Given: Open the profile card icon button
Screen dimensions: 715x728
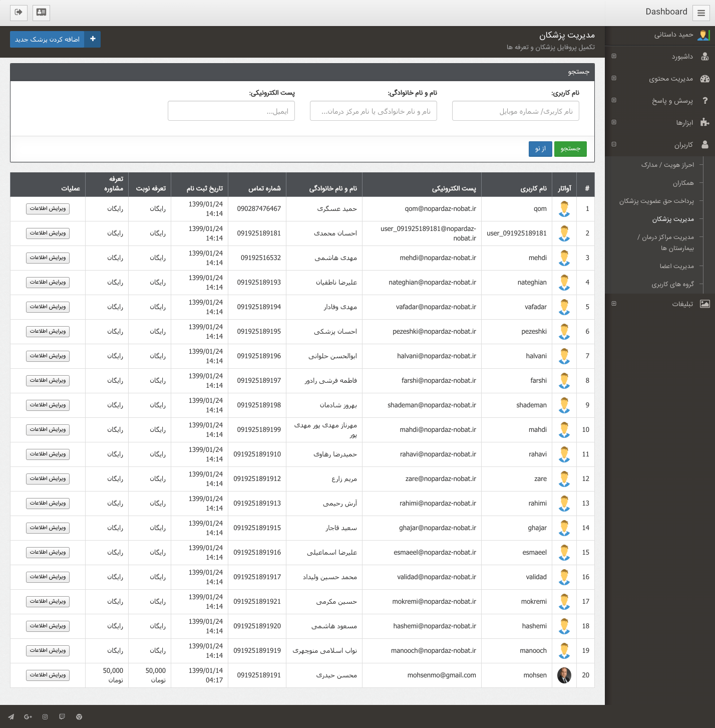Looking at the screenshot, I should pos(41,13).
